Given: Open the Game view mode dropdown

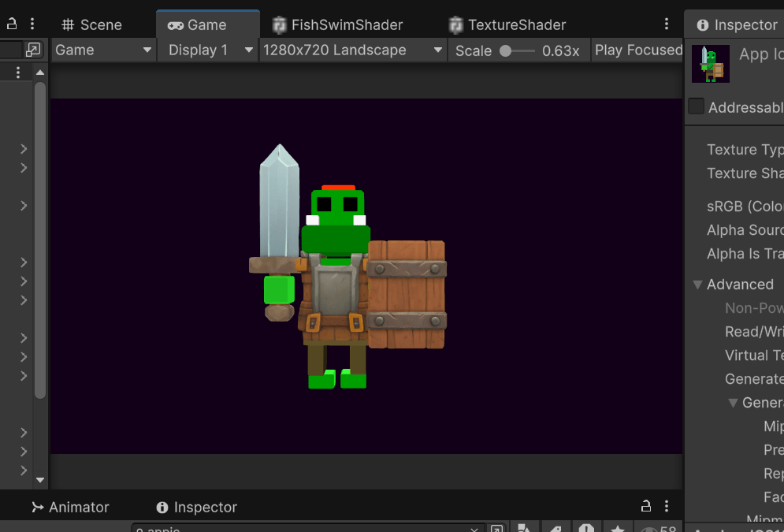Looking at the screenshot, I should (103, 50).
